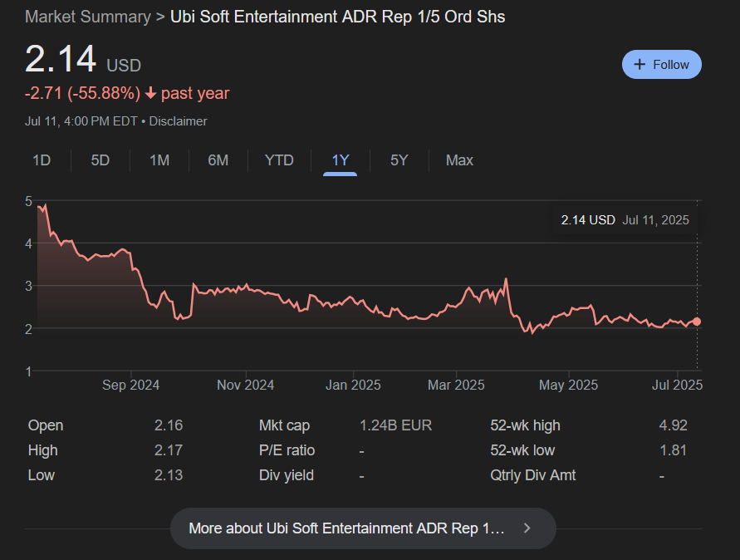Click the Ubi Soft Entertainment ADR title
Screen dimensions: 740x560
[x=337, y=17]
